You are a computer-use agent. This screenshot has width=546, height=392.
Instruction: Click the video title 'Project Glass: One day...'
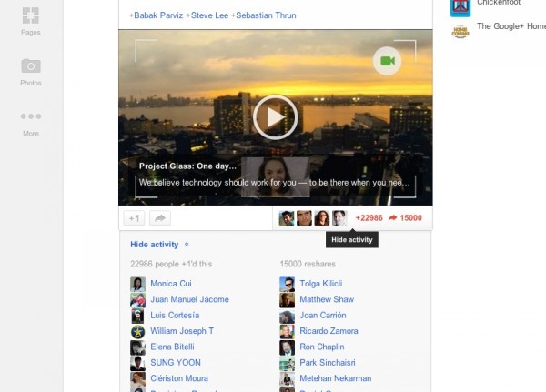click(x=187, y=166)
